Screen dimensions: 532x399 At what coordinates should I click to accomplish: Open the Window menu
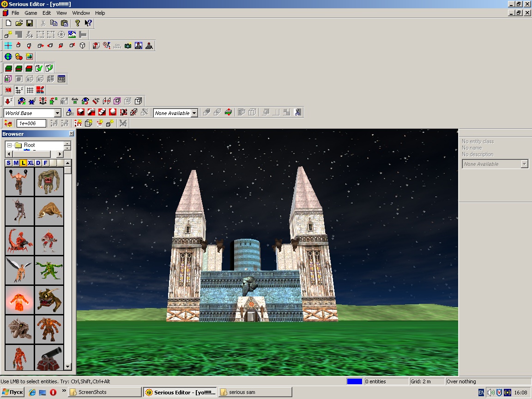(81, 13)
